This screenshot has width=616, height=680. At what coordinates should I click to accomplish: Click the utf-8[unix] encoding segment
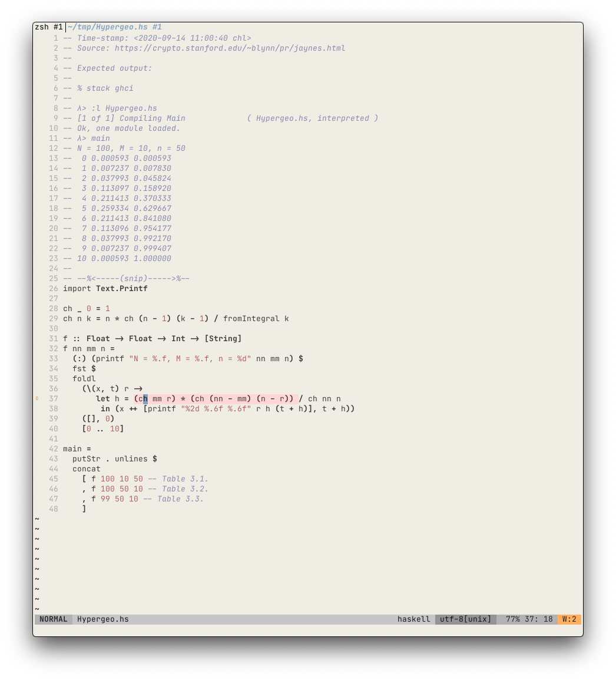tap(466, 619)
